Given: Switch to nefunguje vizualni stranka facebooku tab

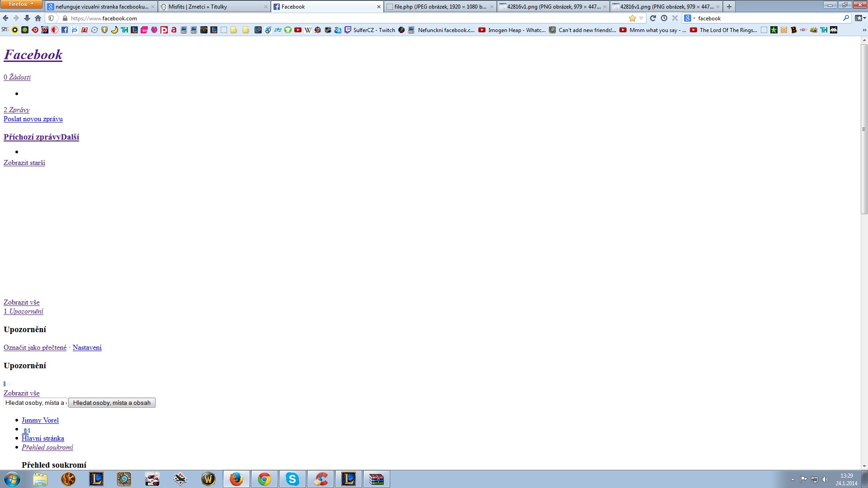Looking at the screenshot, I should coord(101,6).
